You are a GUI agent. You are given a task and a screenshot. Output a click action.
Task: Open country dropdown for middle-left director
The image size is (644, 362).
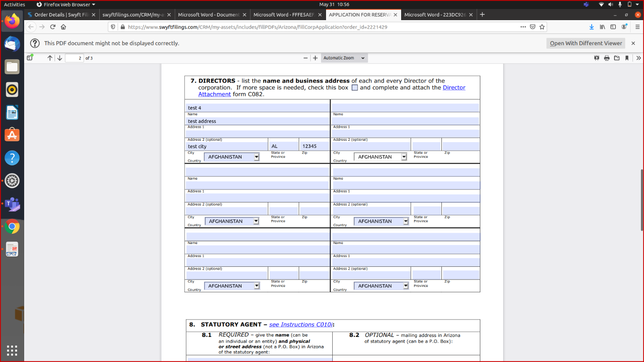click(x=232, y=221)
